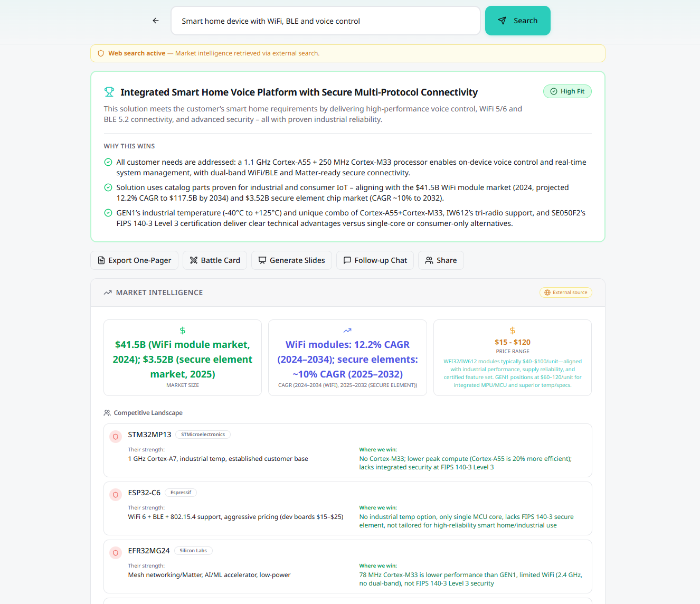The image size is (700, 604).
Task: Click the ESP32-C6 competitor name
Action: tap(144, 493)
